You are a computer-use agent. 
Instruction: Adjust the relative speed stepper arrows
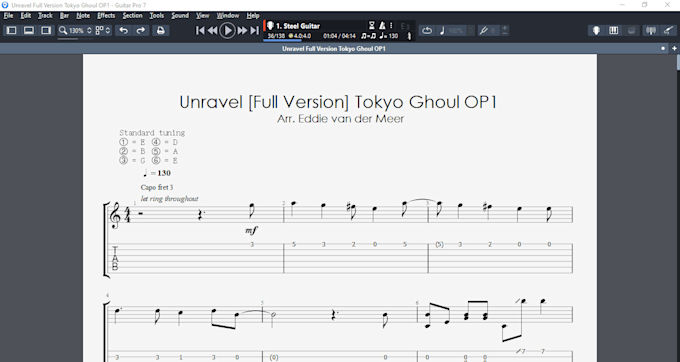[x=471, y=30]
